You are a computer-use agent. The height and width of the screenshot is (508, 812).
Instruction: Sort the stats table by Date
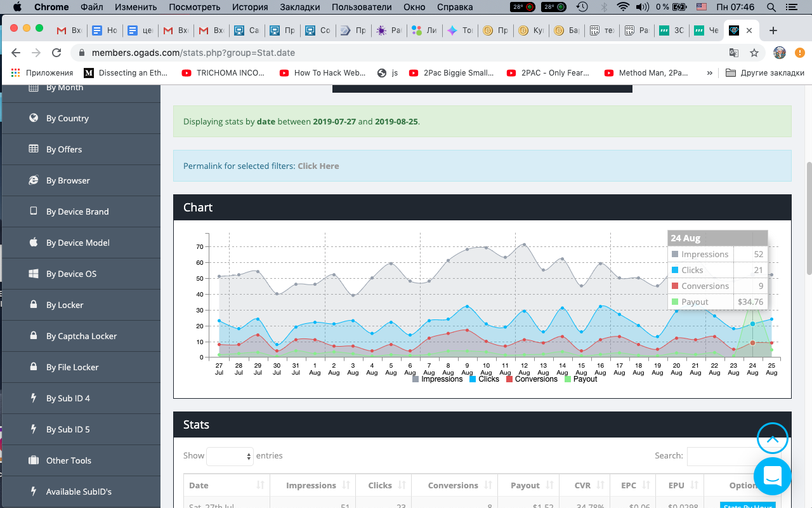pos(226,485)
